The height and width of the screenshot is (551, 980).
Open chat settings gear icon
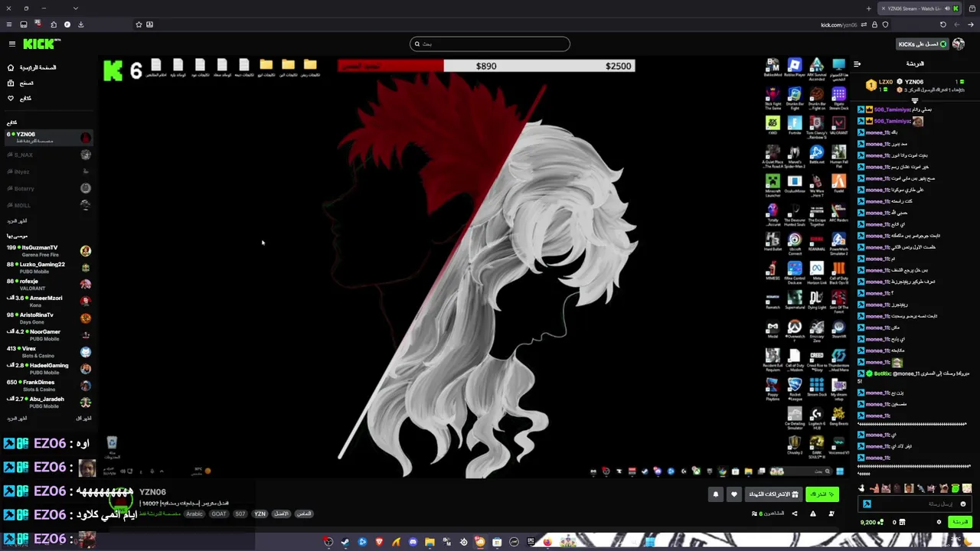[939, 522]
